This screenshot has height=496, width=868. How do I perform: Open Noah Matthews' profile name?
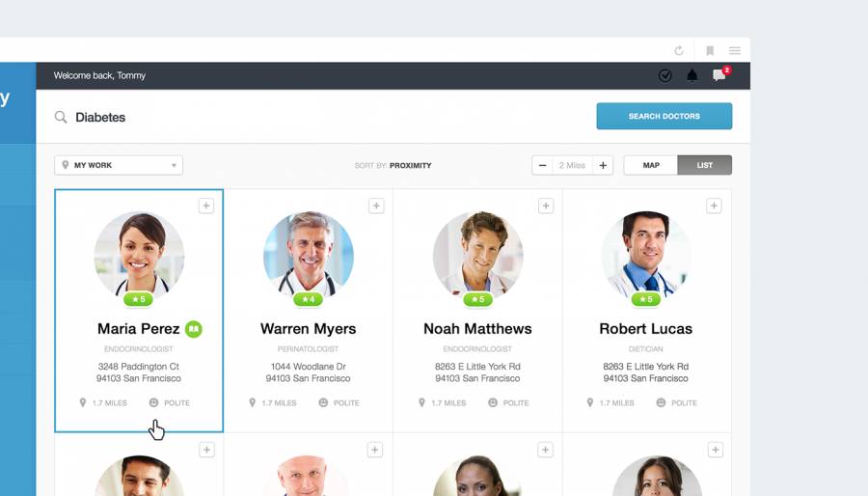pyautogui.click(x=477, y=329)
